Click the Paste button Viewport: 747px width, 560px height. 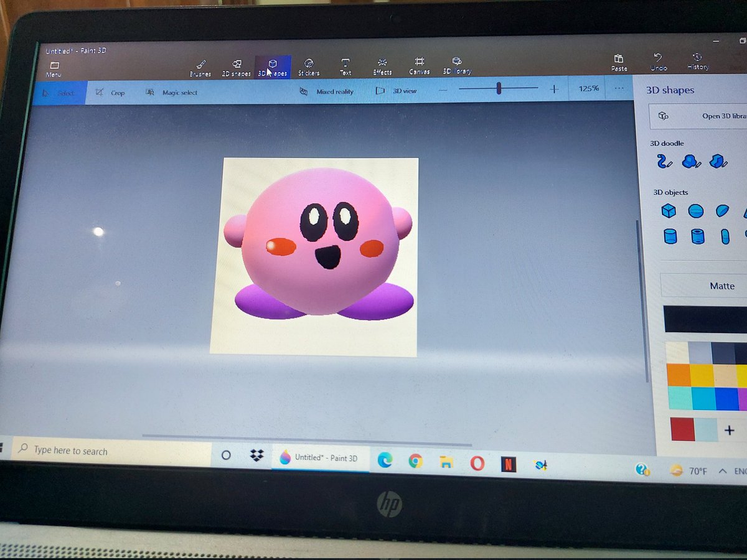point(619,62)
